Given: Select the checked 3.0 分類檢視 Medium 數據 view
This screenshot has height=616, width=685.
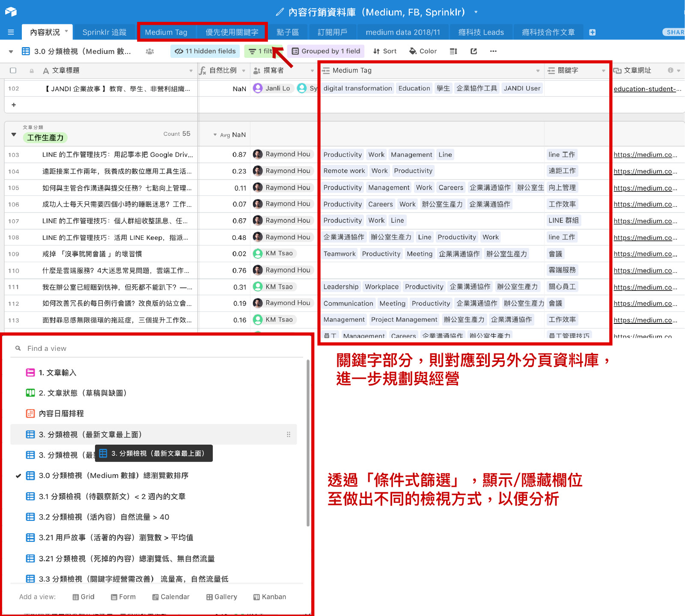Looking at the screenshot, I should [x=113, y=475].
